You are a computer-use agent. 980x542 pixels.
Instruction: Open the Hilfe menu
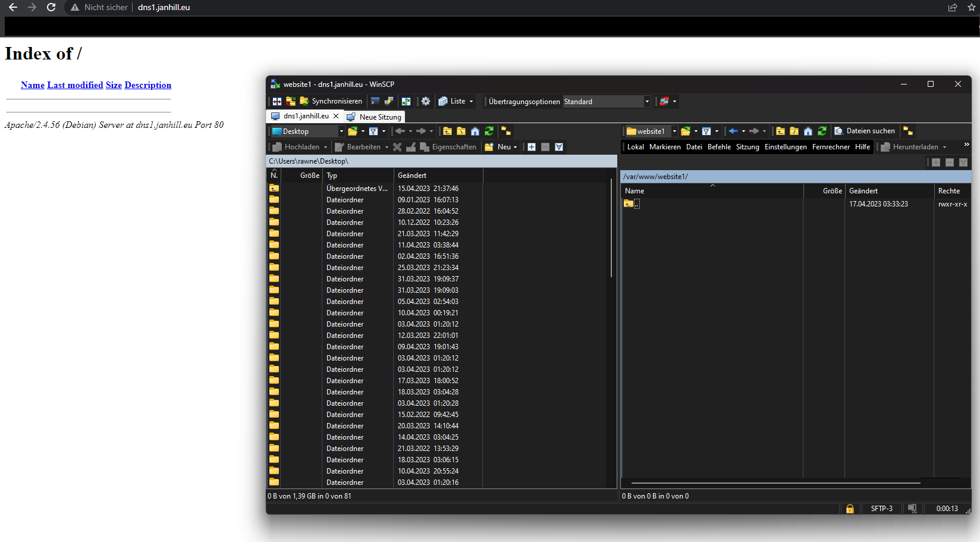862,147
